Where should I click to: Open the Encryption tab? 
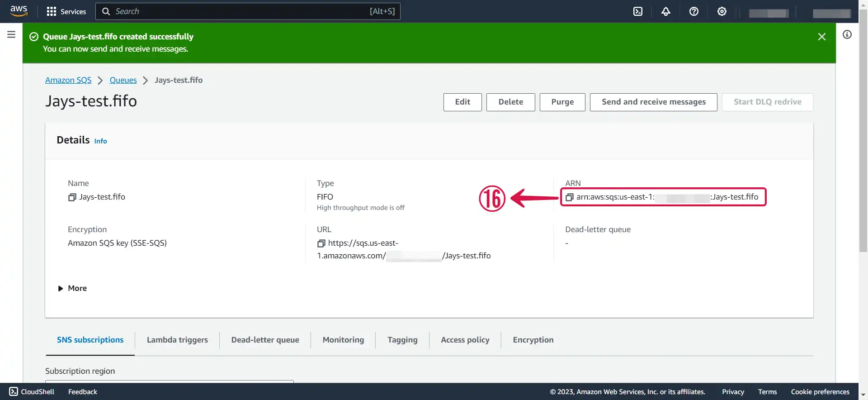pyautogui.click(x=533, y=340)
